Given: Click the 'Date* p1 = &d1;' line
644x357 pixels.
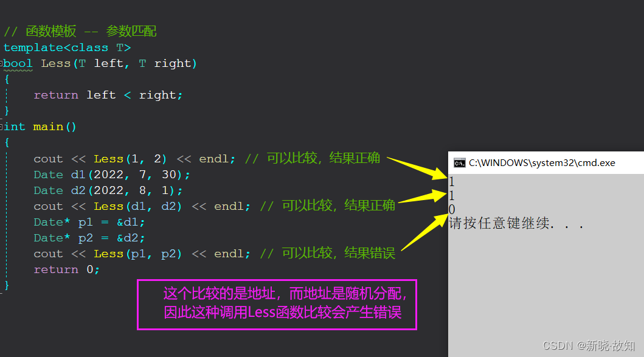Looking at the screenshot, I should point(89,222).
